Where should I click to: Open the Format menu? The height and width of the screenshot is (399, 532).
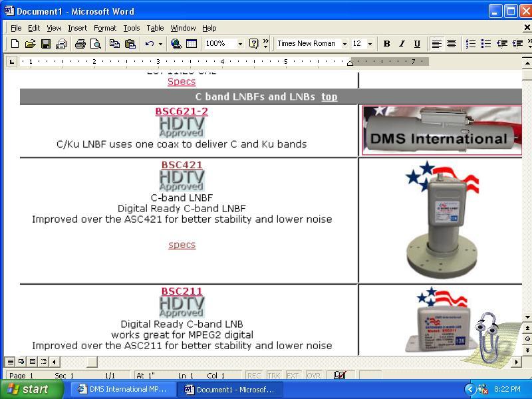tap(105, 28)
